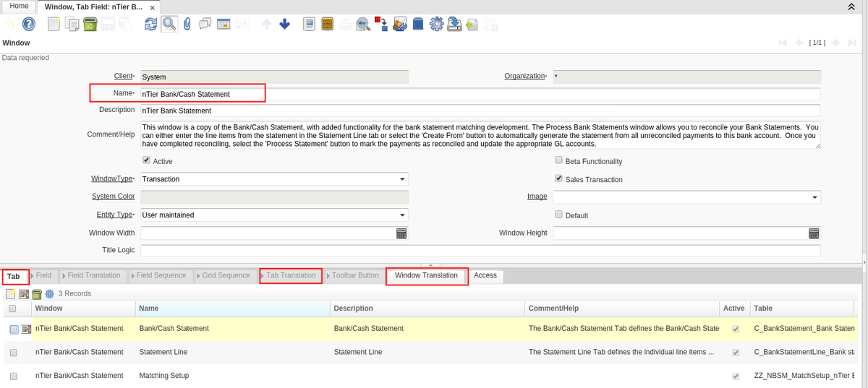Open the Attachment paperclip icon

(x=187, y=24)
